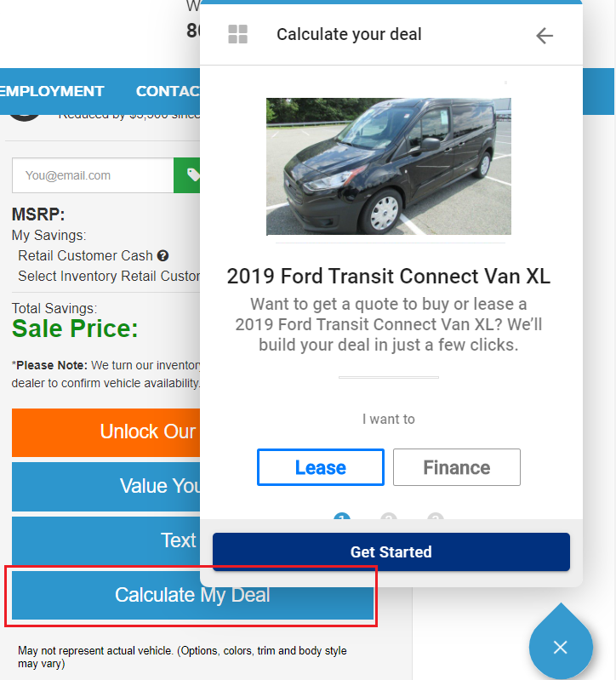
Task: Close the chat widget with the X bubble
Action: point(560,648)
